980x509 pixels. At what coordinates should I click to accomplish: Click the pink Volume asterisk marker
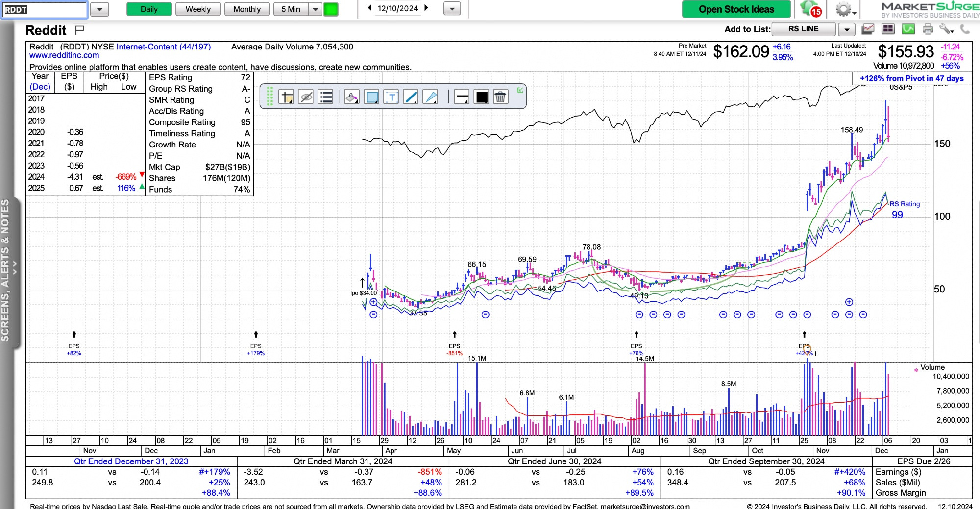916,370
